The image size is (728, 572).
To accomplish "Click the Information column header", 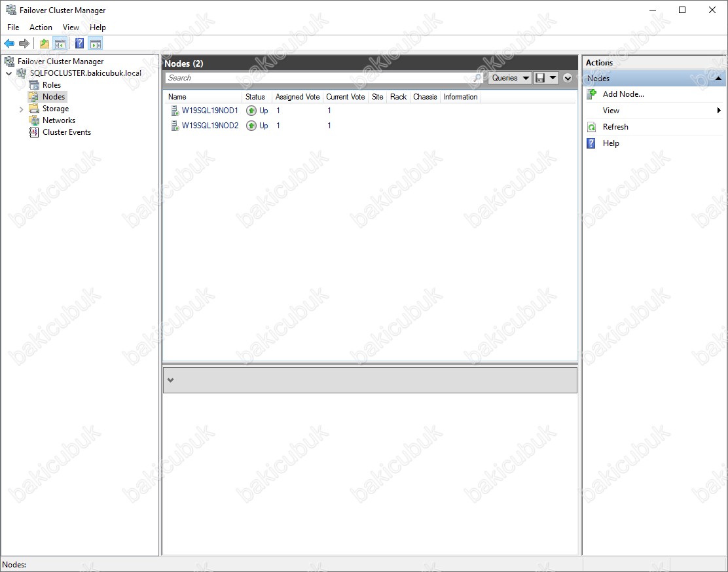I will click(461, 97).
